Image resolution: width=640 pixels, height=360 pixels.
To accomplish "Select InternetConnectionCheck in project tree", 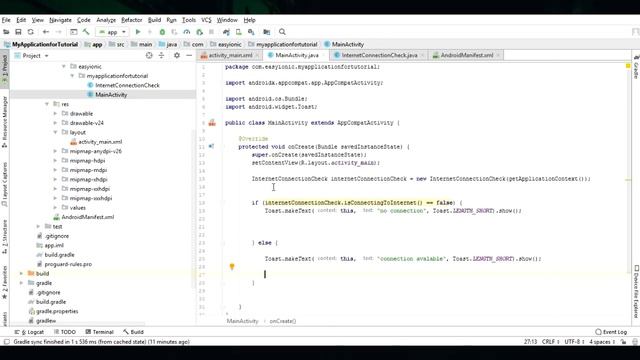I will pyautogui.click(x=127, y=85).
